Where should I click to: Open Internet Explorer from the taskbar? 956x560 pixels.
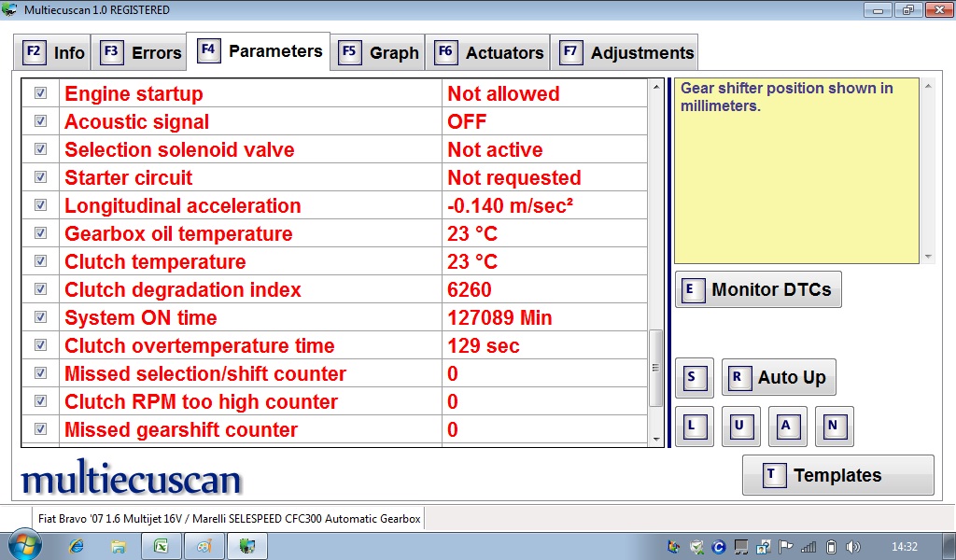click(x=77, y=546)
